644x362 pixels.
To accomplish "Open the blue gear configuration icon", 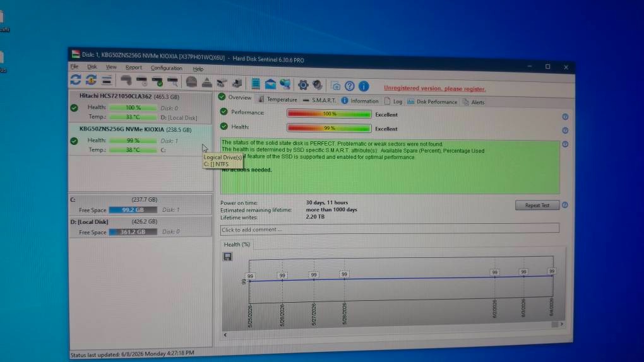I will (303, 85).
